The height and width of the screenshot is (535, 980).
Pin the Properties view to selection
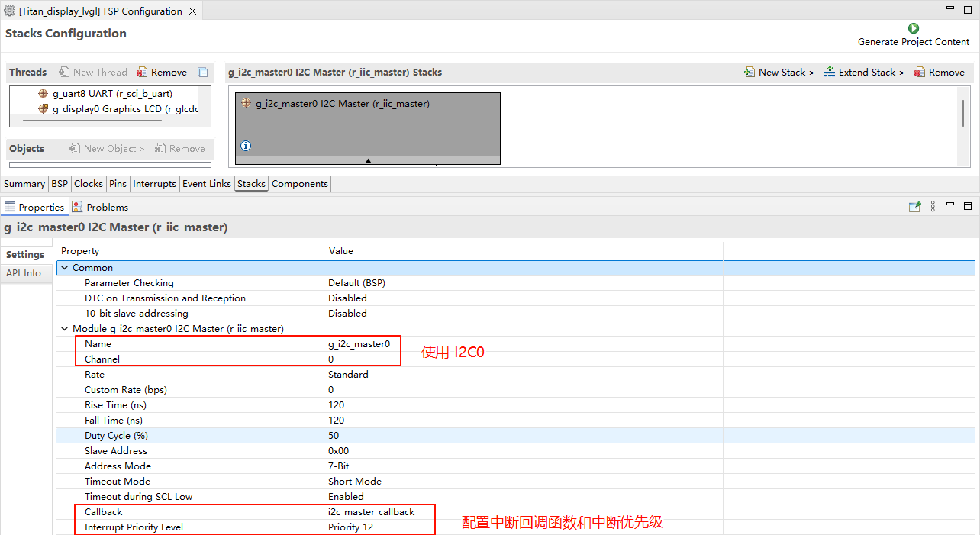pos(914,207)
